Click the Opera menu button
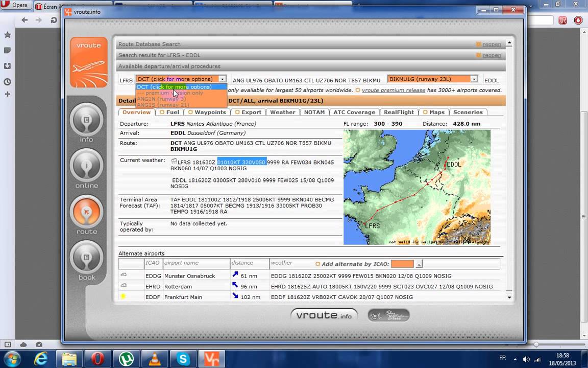Image resolution: width=588 pixels, height=368 pixels. click(x=16, y=5)
